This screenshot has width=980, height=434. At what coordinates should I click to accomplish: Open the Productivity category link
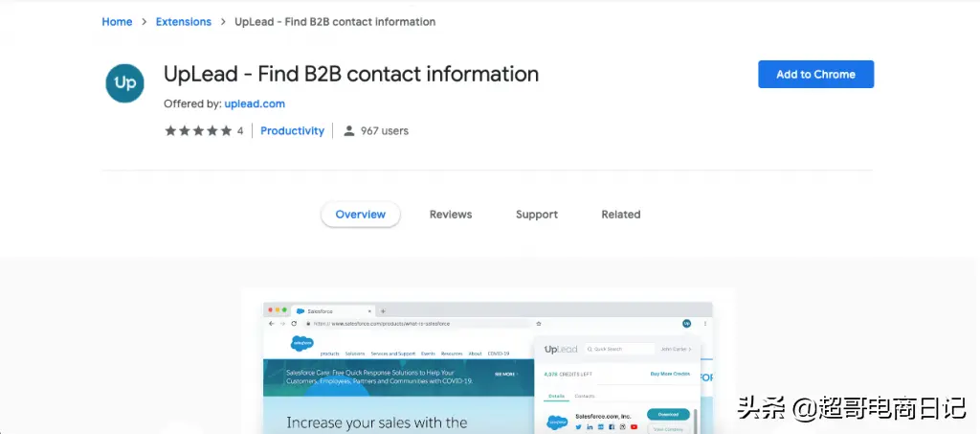(x=292, y=130)
